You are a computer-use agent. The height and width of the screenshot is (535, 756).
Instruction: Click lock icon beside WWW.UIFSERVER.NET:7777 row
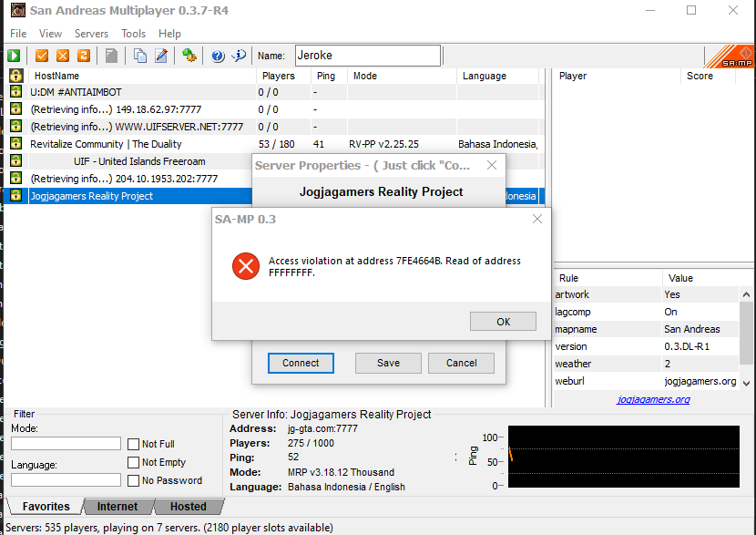(15, 126)
